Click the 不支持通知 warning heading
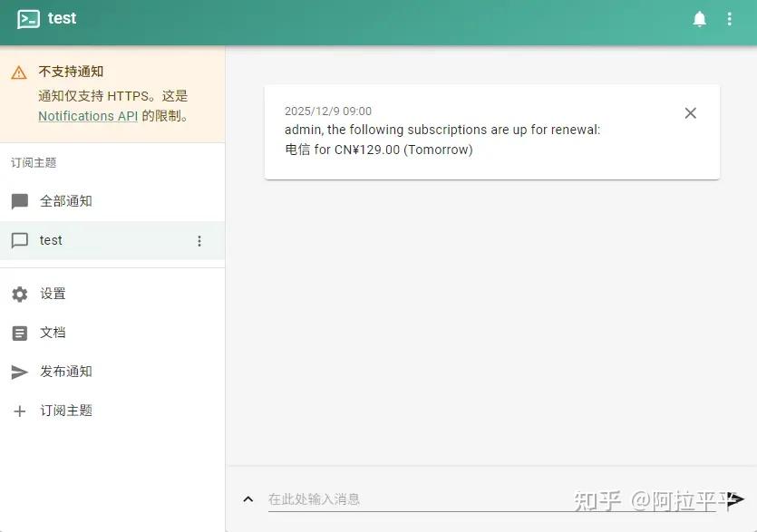This screenshot has width=757, height=532. [71, 72]
